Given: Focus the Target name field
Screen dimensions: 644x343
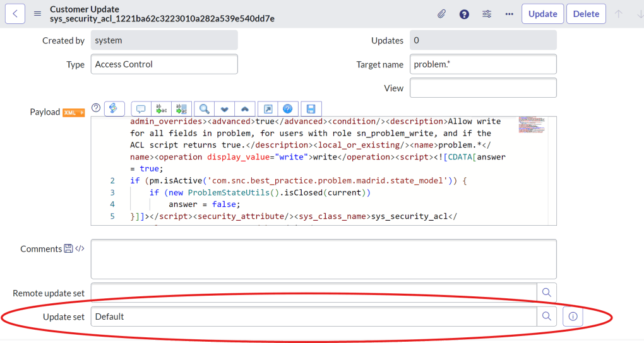Looking at the screenshot, I should [483, 64].
